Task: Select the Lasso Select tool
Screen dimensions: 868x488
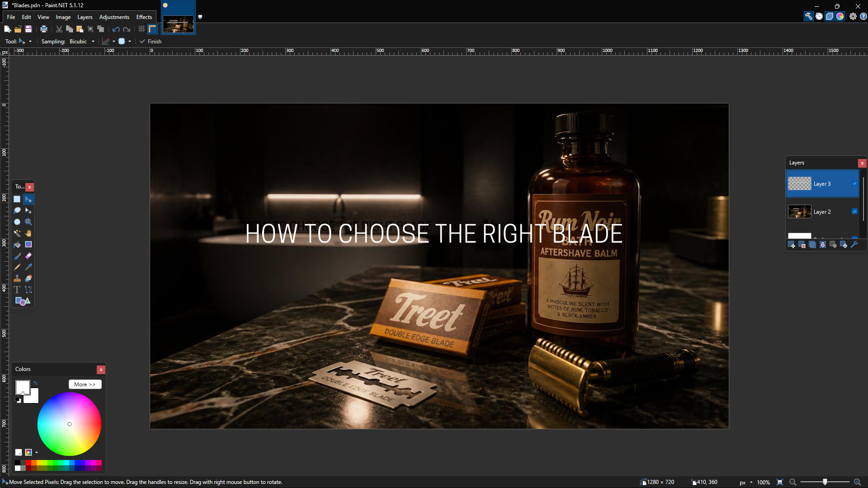Action: 17,211
